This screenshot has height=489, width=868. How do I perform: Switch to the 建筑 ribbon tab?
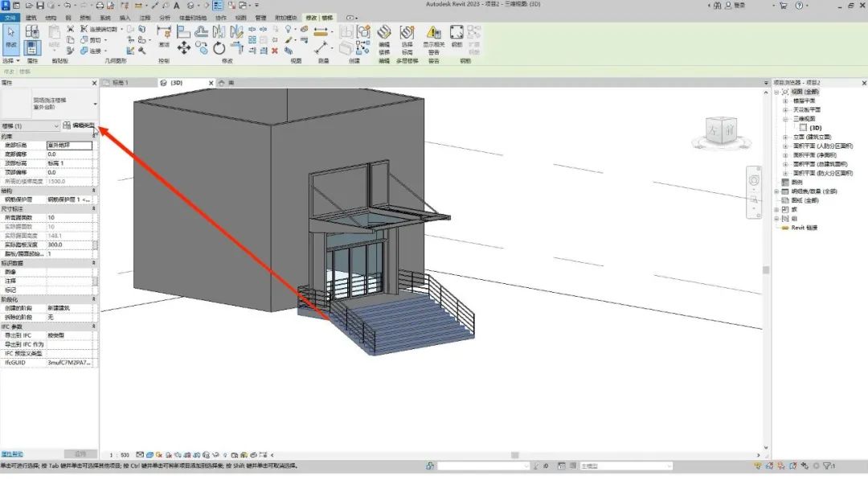[31, 18]
